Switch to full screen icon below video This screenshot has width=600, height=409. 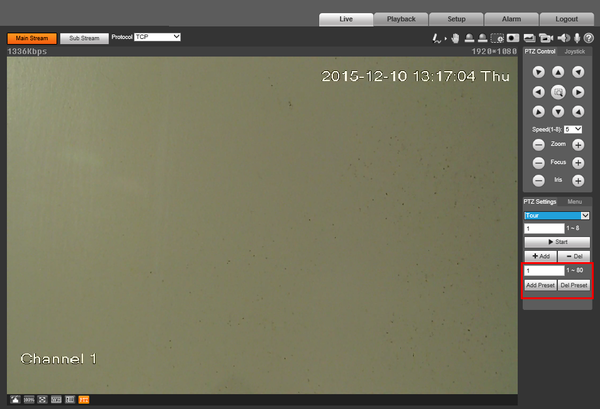[x=42, y=400]
